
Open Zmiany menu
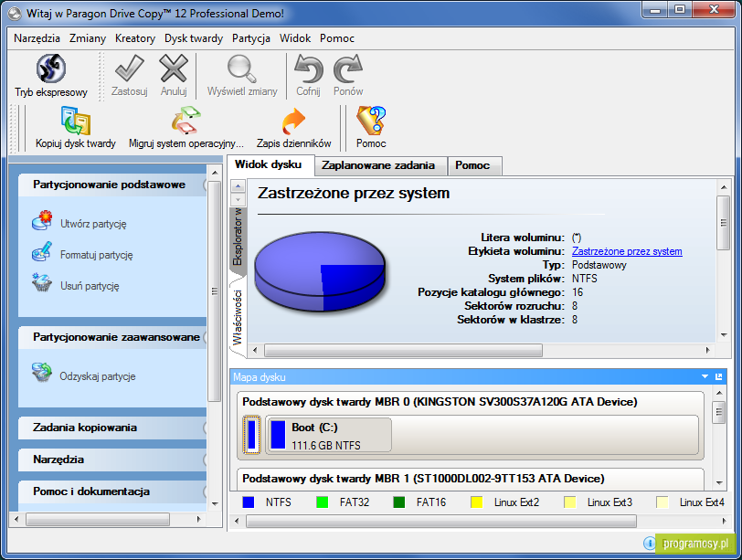pos(88,38)
